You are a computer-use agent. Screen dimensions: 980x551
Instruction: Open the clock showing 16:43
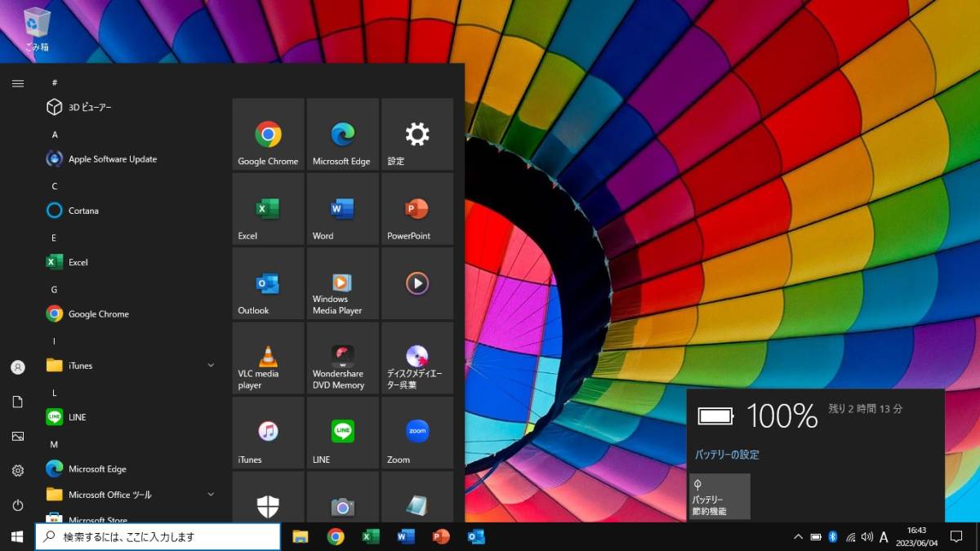coord(916,536)
